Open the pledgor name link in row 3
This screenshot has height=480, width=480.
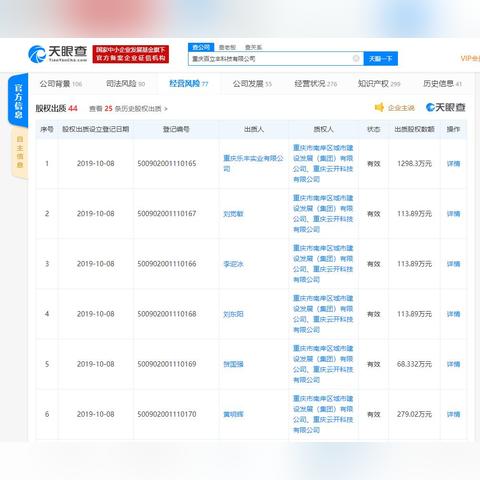[x=233, y=264]
